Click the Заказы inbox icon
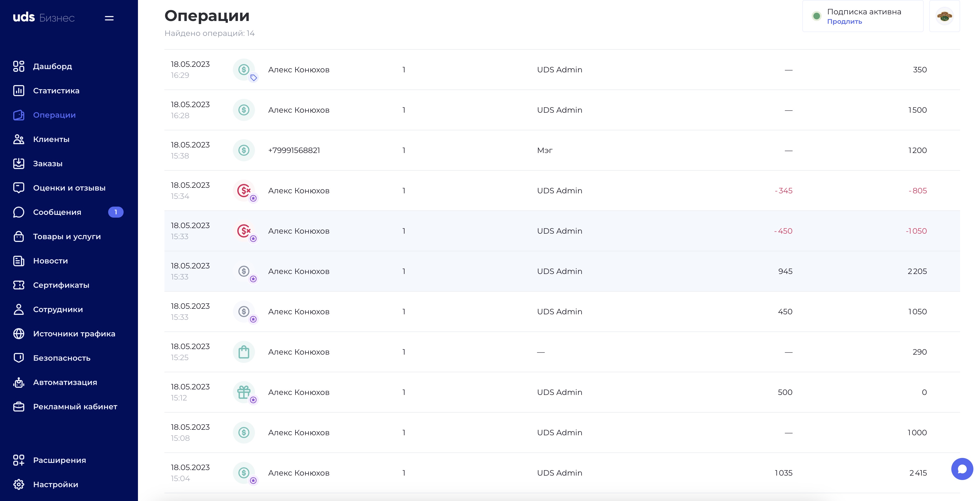 point(19,164)
